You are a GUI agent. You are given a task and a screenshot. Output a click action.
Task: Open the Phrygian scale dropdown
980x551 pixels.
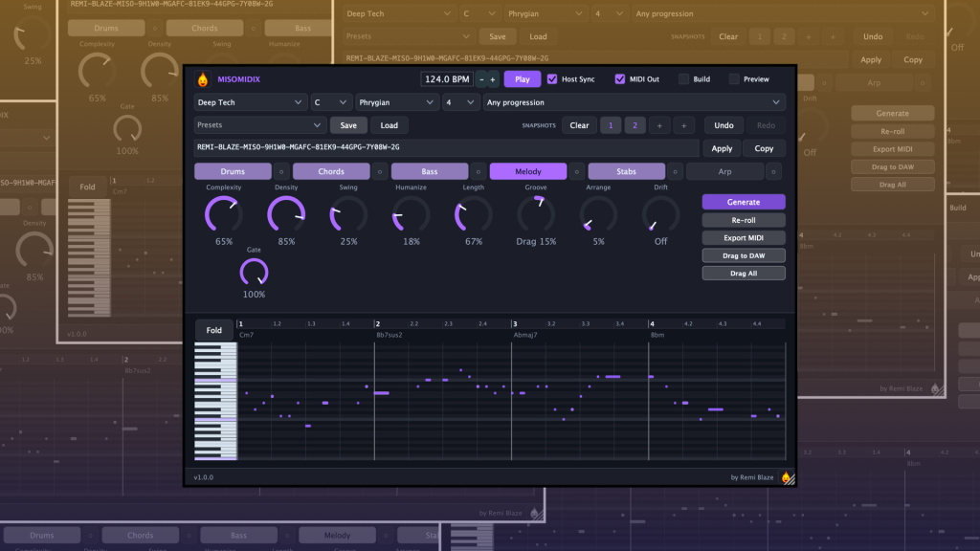pos(396,102)
